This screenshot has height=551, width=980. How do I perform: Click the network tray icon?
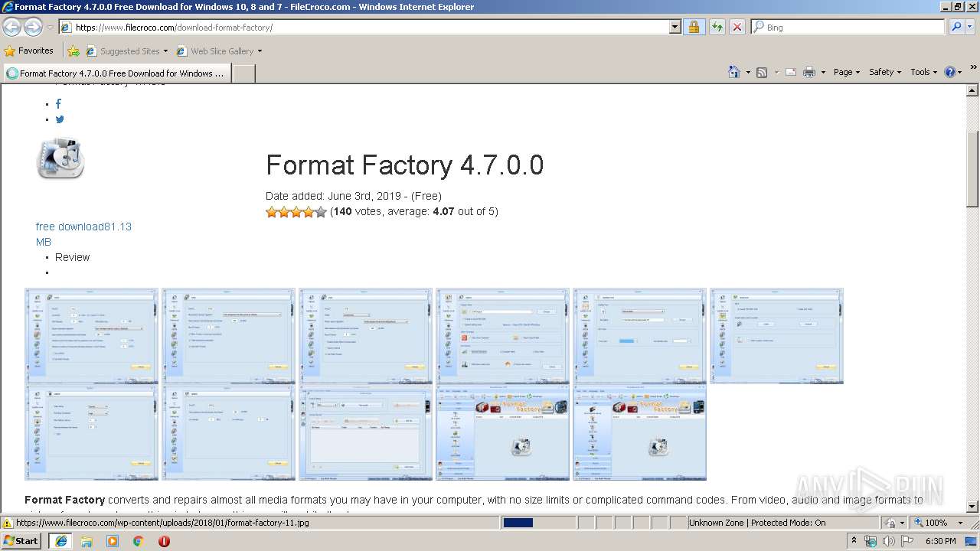click(x=871, y=541)
